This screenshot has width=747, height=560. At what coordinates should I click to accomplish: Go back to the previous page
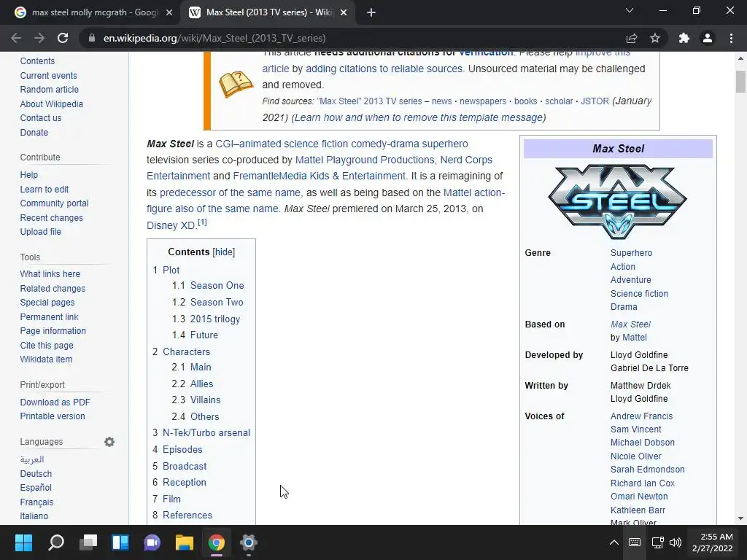click(x=16, y=38)
